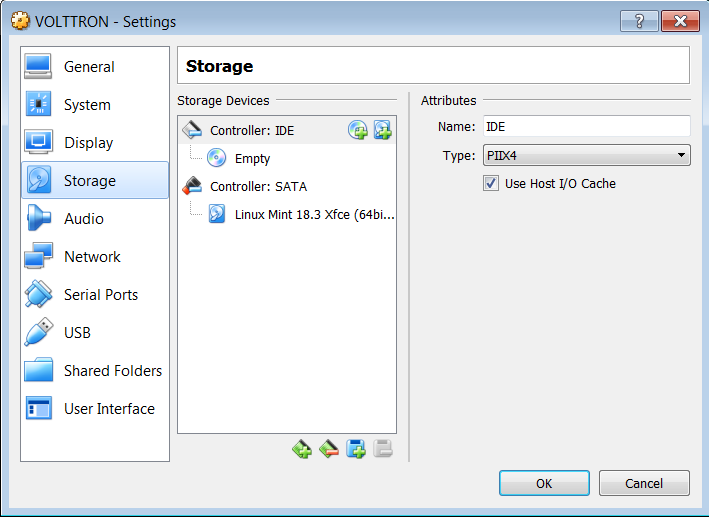Switch to the System settings page
This screenshot has height=517, width=709.
click(x=95, y=104)
